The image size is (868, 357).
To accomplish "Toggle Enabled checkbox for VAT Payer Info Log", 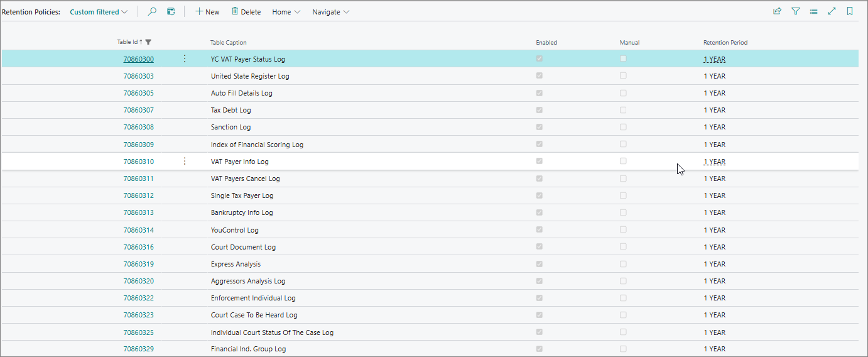I will (539, 161).
